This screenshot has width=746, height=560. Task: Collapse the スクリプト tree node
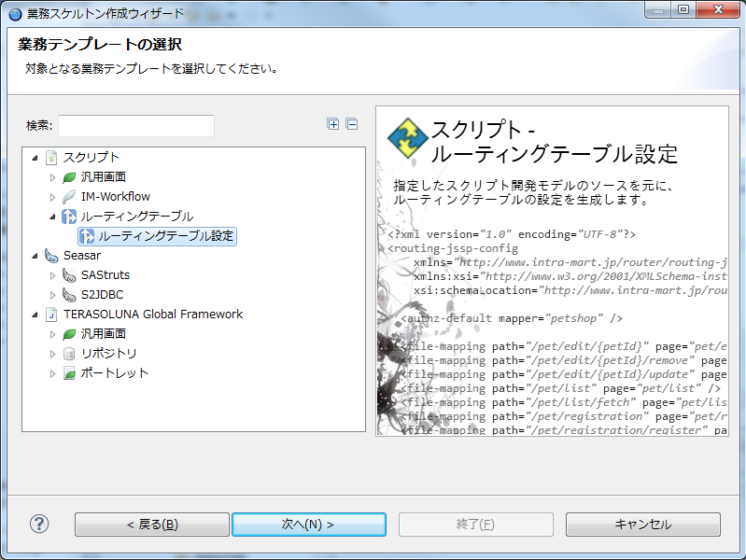point(35,158)
